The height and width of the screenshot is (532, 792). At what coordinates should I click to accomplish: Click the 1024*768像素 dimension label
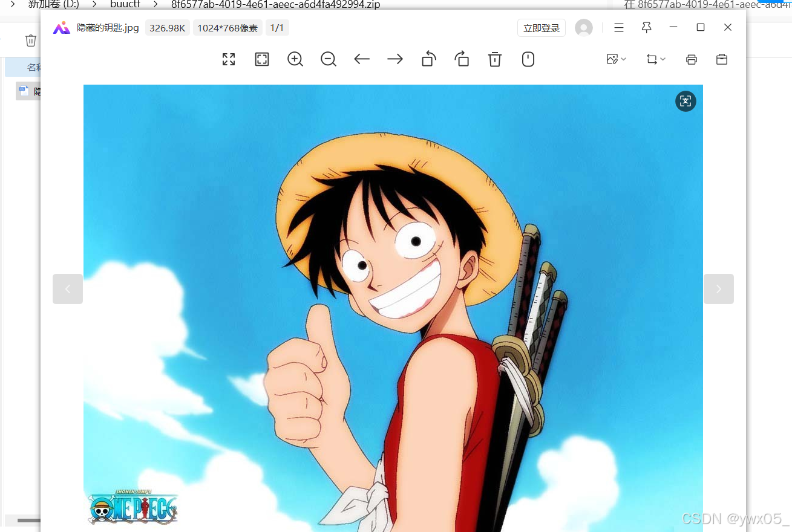(x=227, y=28)
